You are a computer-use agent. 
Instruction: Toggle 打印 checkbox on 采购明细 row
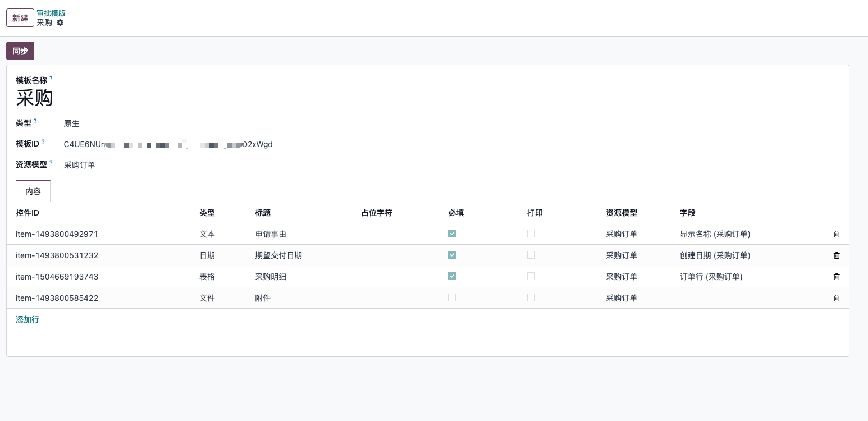coord(531,276)
